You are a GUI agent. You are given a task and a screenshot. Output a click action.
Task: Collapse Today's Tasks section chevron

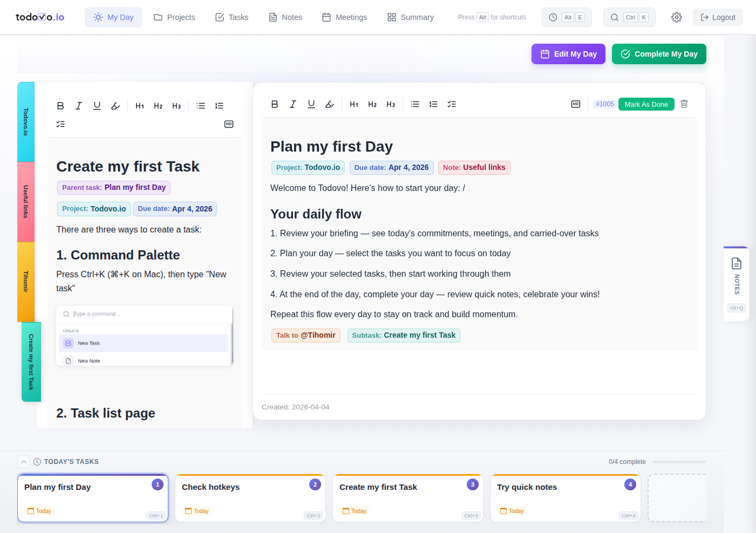click(24, 462)
